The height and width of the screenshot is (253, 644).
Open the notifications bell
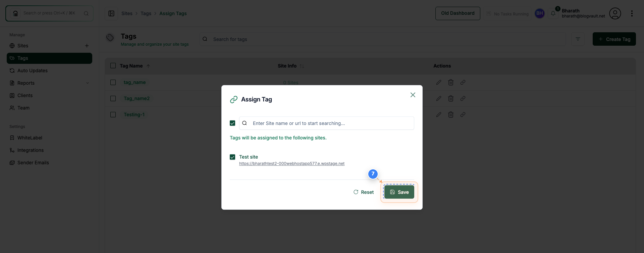tap(553, 13)
